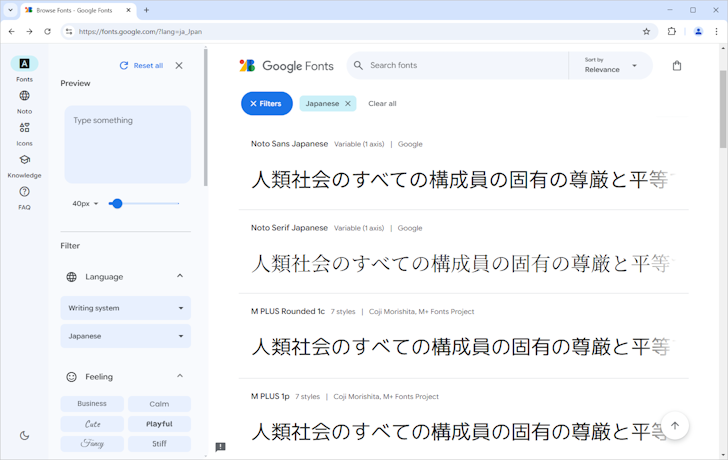Reload the page
The height and width of the screenshot is (460, 728).
pyautogui.click(x=47, y=32)
